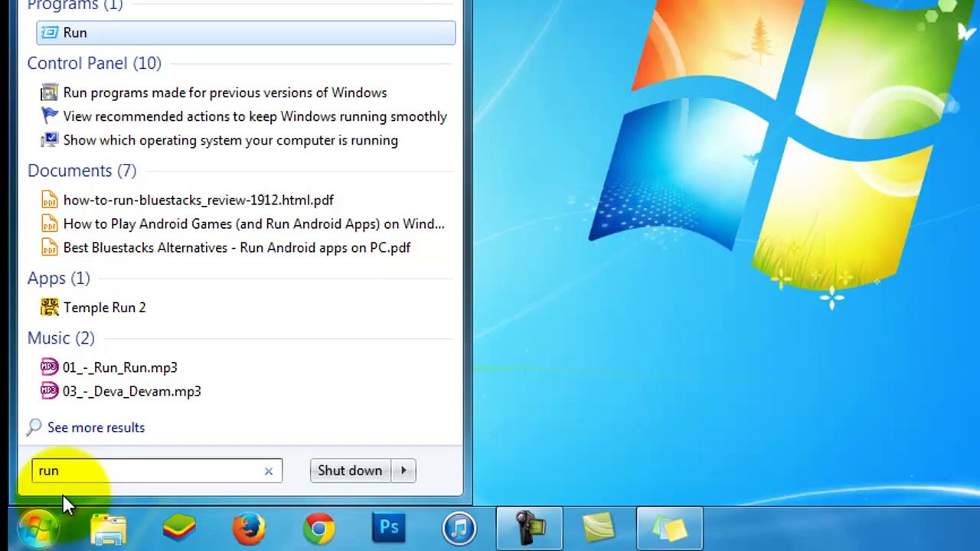Launch Temple Run 2
Viewport: 980px width, 551px height.
(104, 308)
